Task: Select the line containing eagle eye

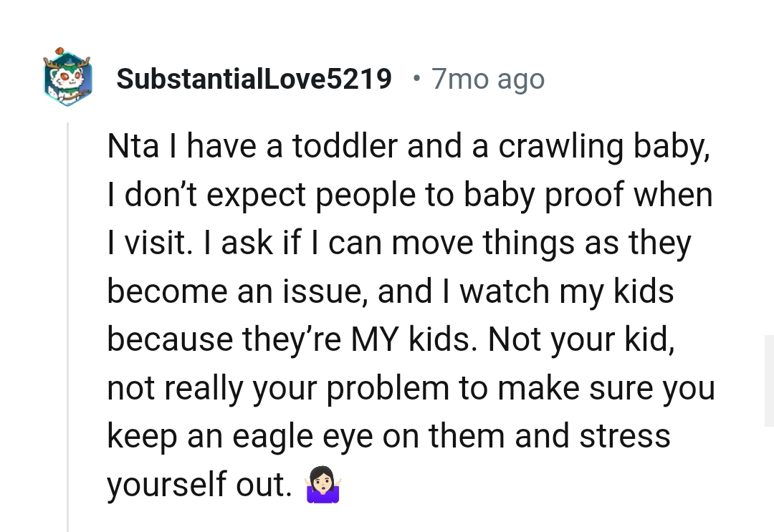Action: pyautogui.click(x=389, y=435)
